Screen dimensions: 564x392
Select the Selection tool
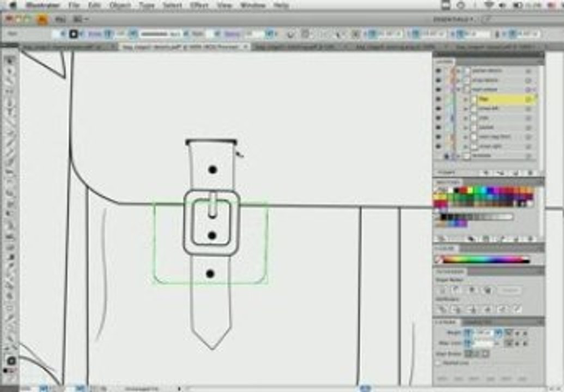(10, 60)
